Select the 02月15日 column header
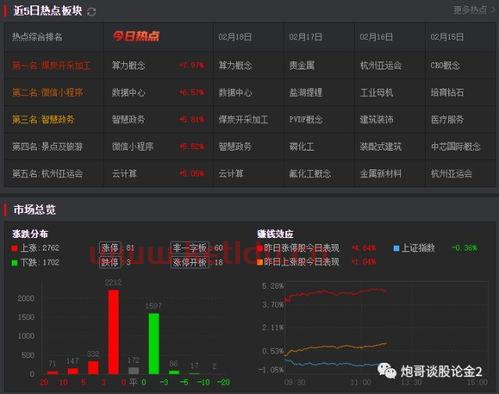The height and width of the screenshot is (394, 499). pyautogui.click(x=447, y=37)
